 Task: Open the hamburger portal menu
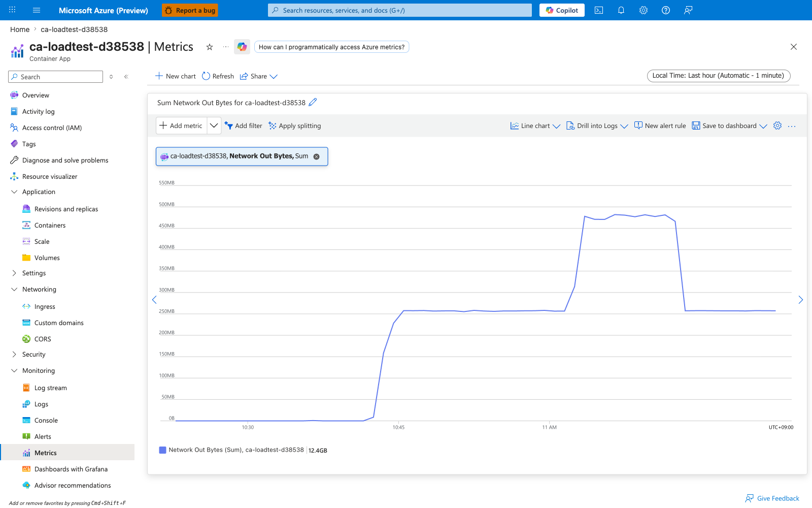click(x=37, y=10)
